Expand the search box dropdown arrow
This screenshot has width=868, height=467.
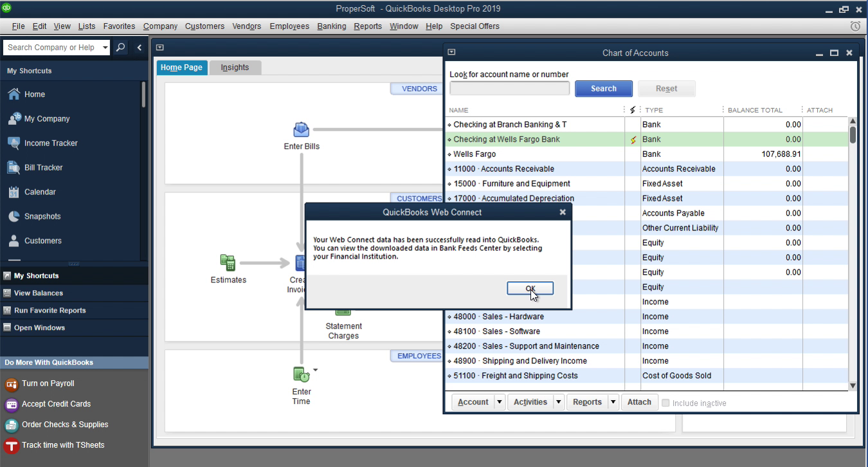click(x=105, y=48)
